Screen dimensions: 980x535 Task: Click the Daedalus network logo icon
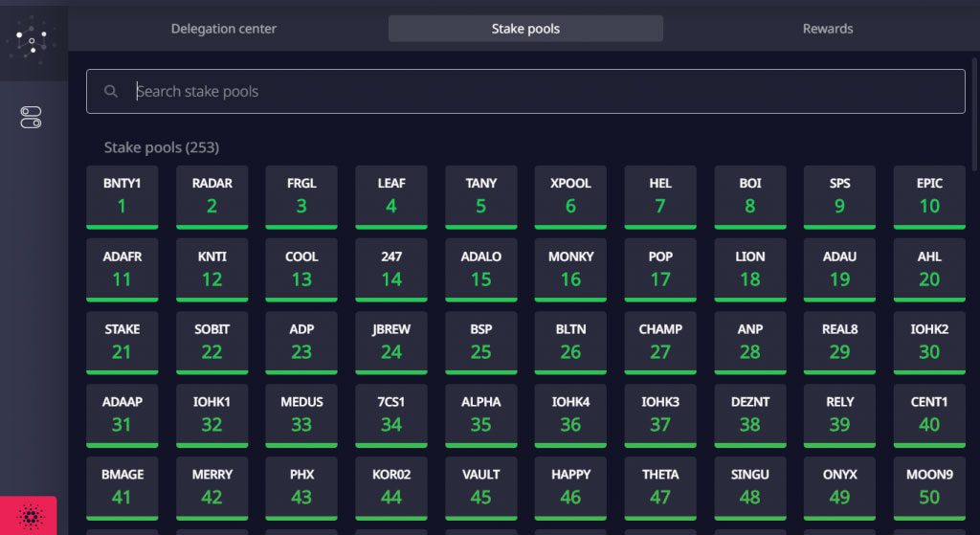(x=32, y=41)
